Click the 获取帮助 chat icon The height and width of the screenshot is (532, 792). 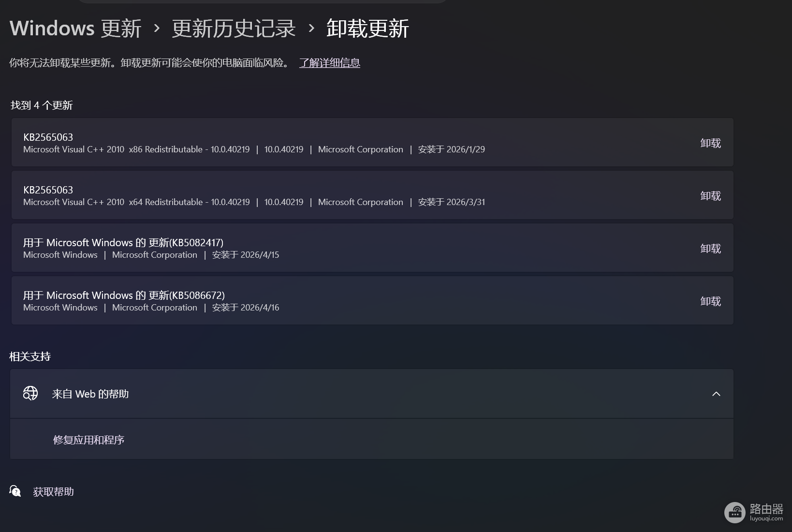[15, 491]
